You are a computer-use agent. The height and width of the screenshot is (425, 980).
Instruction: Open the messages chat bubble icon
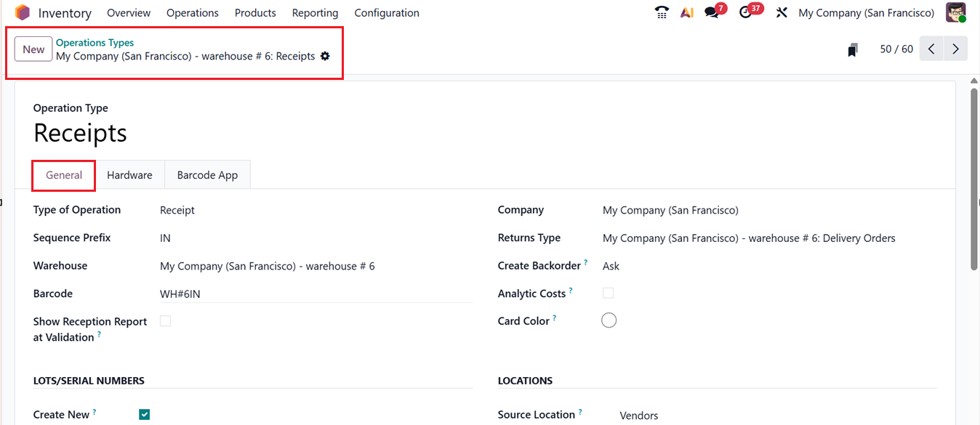click(712, 12)
